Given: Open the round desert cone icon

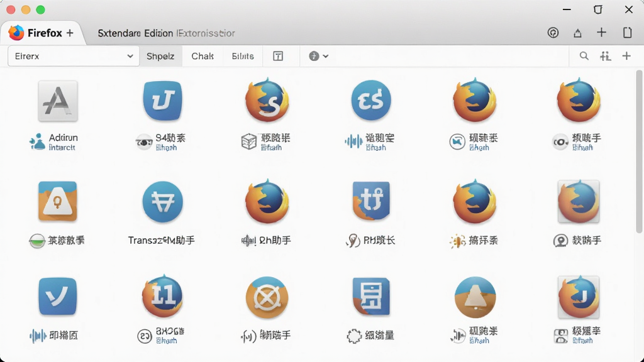Looking at the screenshot, I should coord(475,297).
